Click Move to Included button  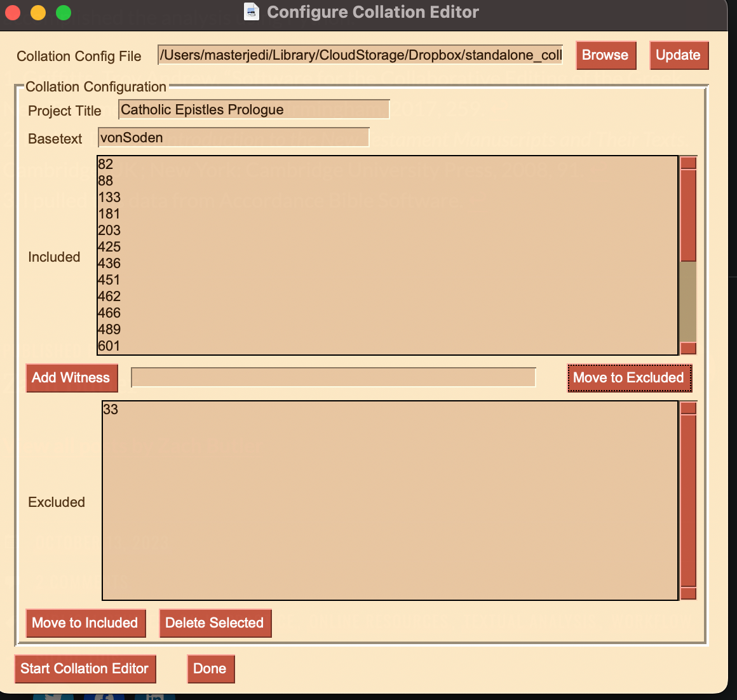click(x=85, y=623)
